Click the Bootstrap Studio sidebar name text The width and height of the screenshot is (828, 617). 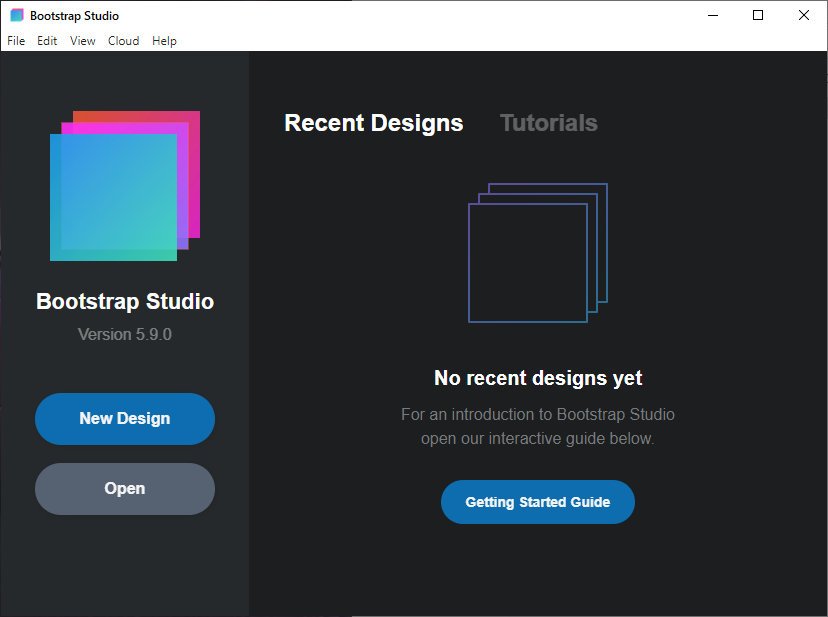(125, 302)
